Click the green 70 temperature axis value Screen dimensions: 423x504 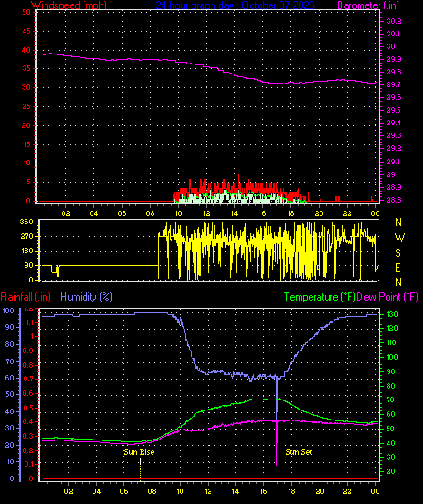(x=390, y=400)
